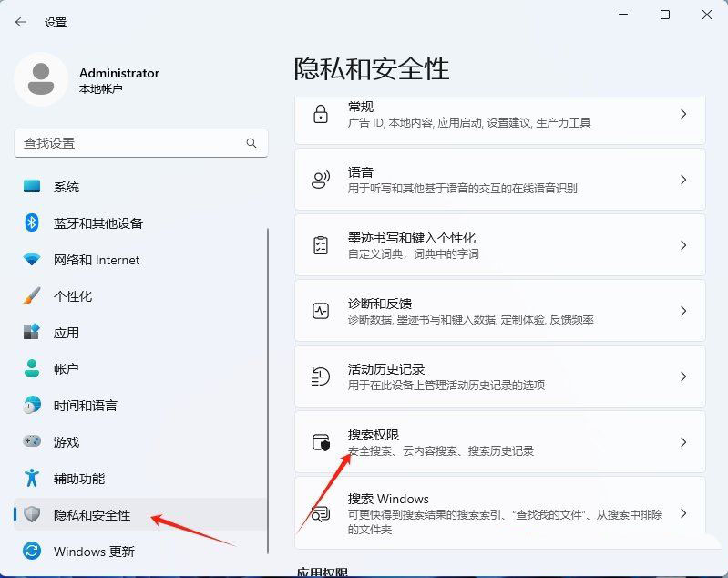Expand the 诊断和反馈 chevron
This screenshot has height=578, width=728.
(682, 311)
